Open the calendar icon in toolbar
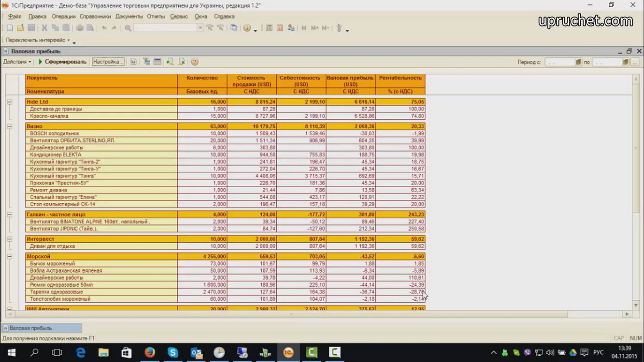The image size is (644, 362). 280,28
